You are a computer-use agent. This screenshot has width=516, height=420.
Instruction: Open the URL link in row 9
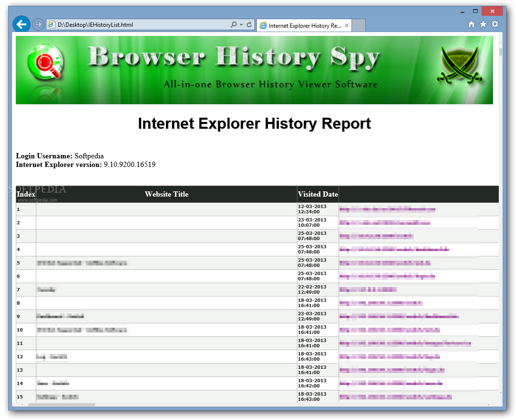pos(399,316)
